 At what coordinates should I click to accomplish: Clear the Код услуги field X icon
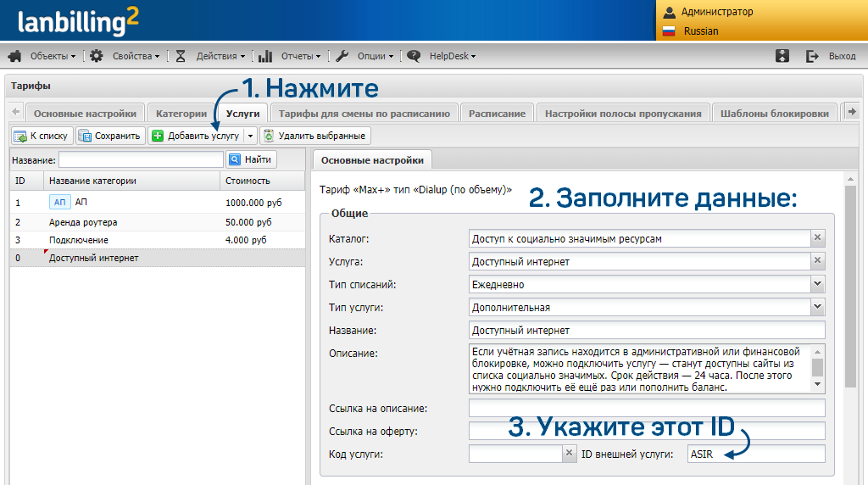click(569, 454)
